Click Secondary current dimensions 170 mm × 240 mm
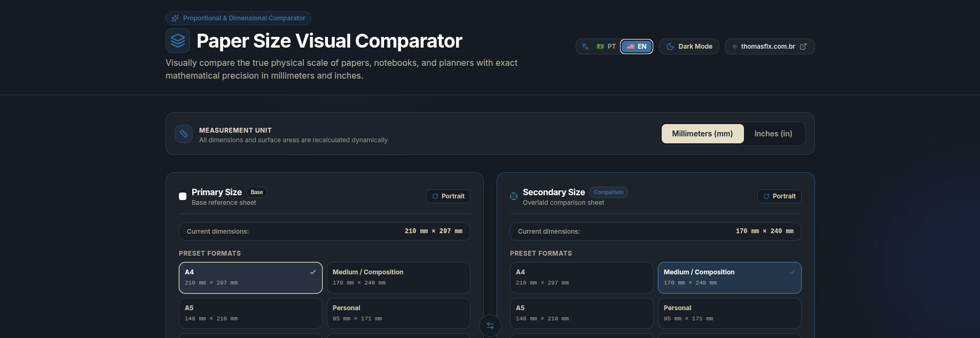 pos(765,231)
